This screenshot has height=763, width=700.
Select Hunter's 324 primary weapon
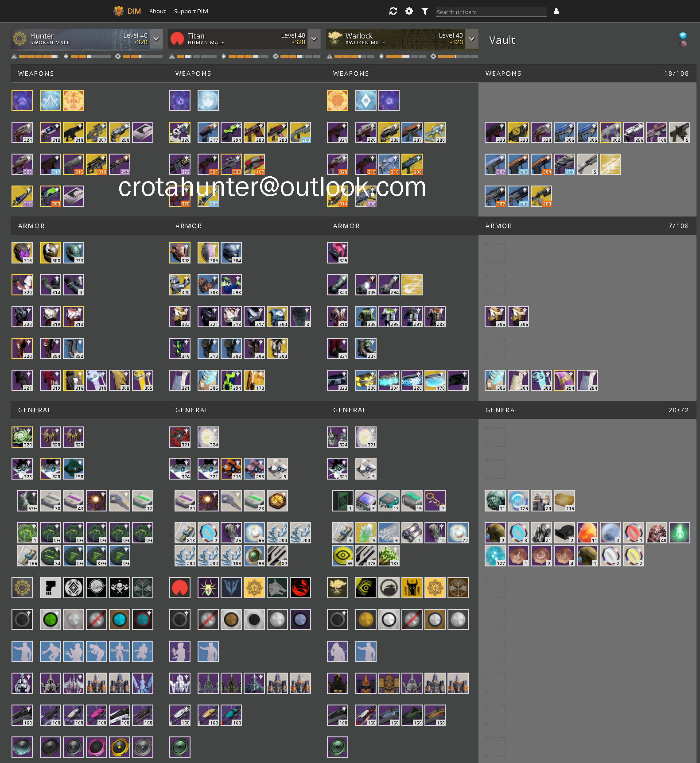[x=22, y=132]
